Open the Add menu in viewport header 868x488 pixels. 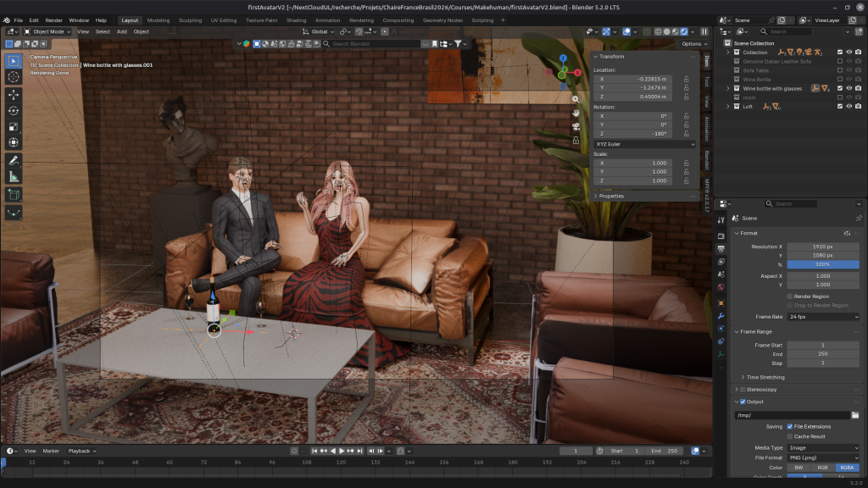[x=122, y=31]
